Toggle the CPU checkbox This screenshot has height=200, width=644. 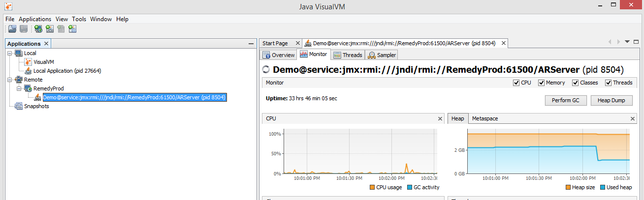516,83
